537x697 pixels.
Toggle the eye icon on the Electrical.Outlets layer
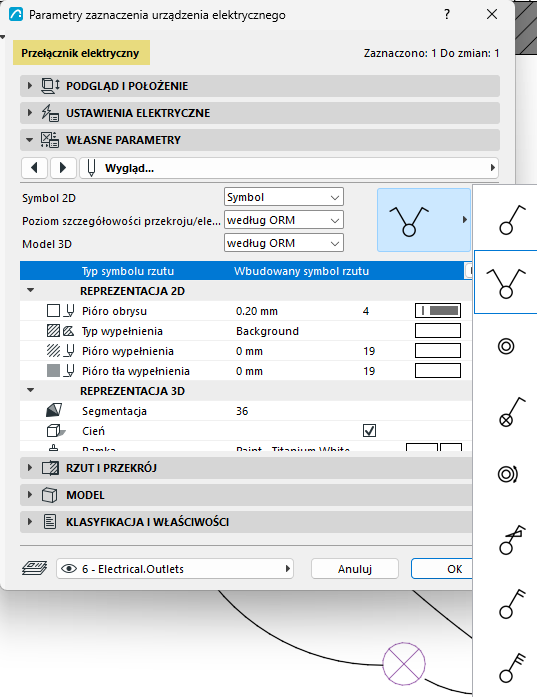point(69,569)
